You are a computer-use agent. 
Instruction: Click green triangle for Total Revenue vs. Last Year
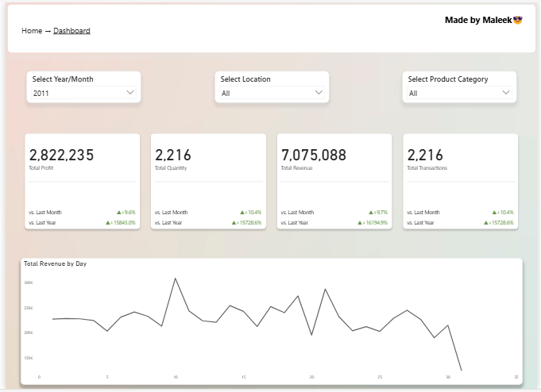(361, 223)
